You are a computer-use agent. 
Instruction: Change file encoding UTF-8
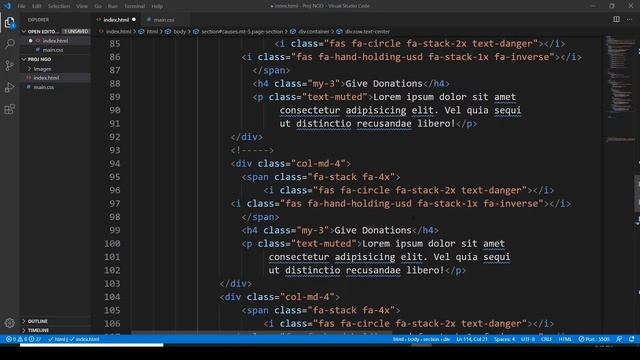tap(528, 339)
